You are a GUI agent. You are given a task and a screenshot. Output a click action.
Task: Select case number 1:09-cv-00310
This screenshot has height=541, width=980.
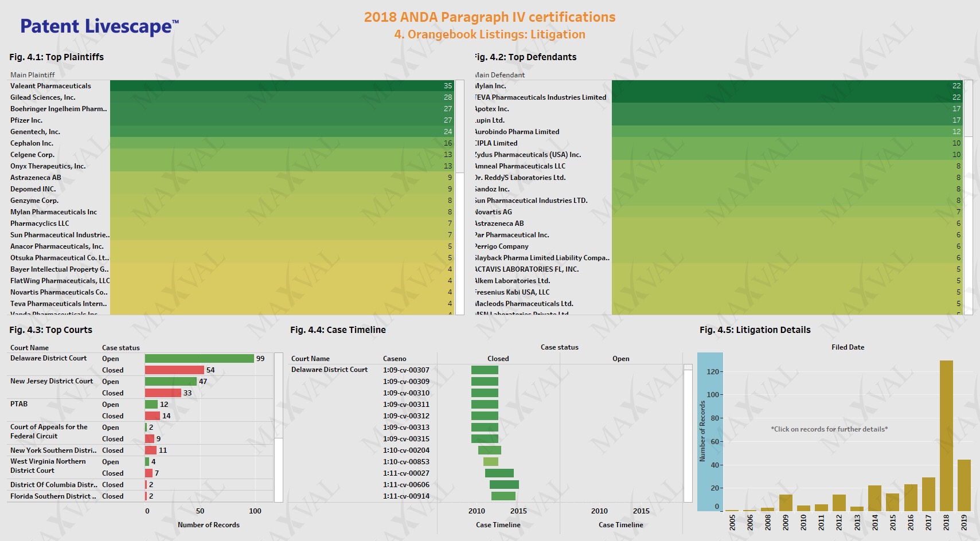[406, 393]
